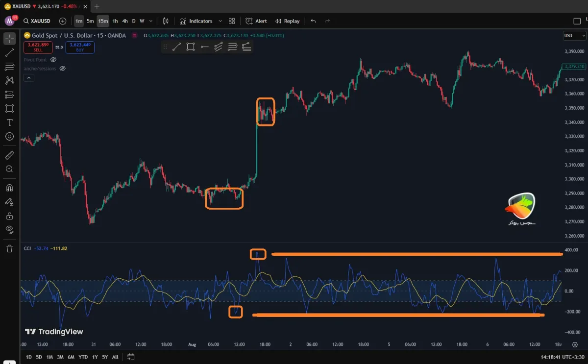Collapse the indicator legend chevron

(28, 78)
